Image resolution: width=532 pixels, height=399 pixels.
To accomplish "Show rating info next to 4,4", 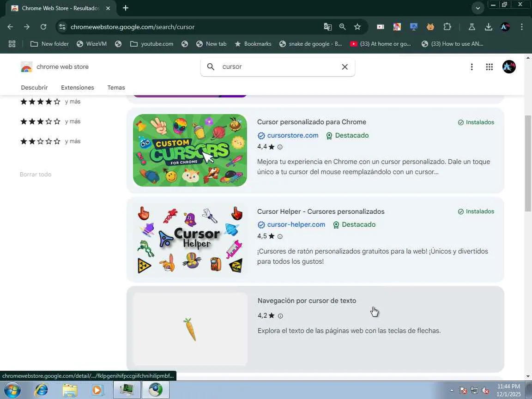I will 280,147.
